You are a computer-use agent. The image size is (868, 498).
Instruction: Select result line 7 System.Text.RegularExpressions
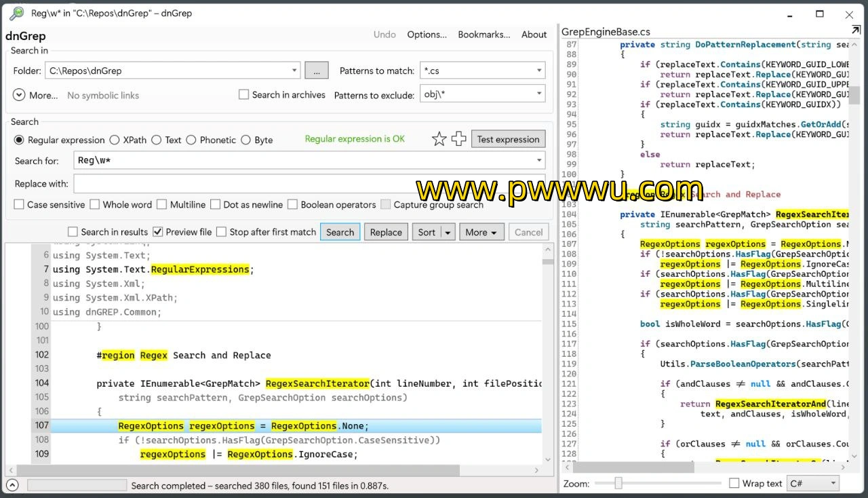coord(286,269)
